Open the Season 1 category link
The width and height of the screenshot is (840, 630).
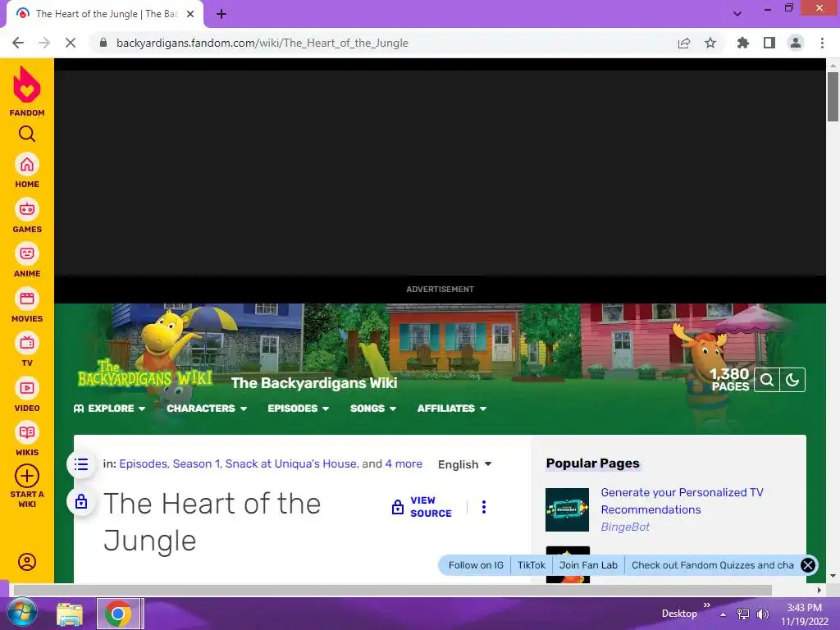pyautogui.click(x=196, y=464)
